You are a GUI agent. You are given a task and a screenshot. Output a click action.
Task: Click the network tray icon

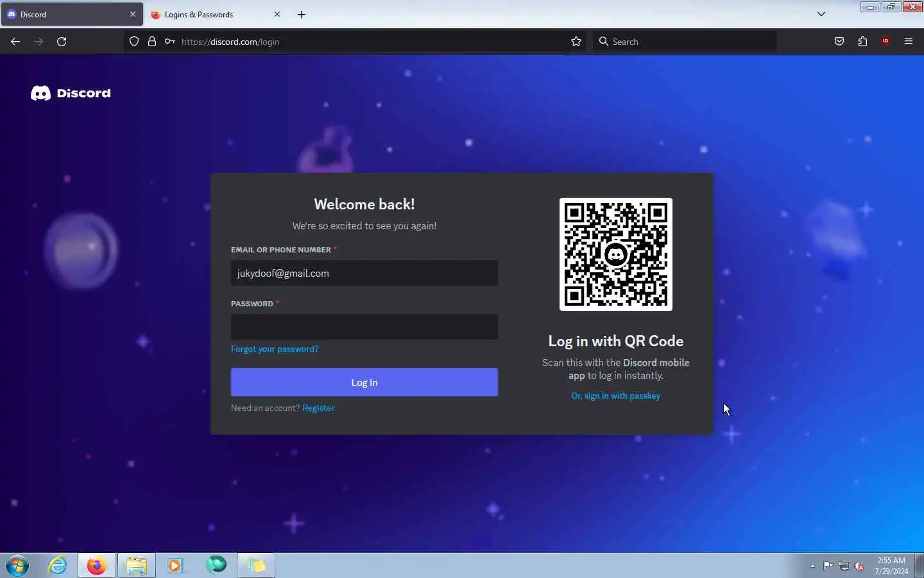click(x=844, y=566)
